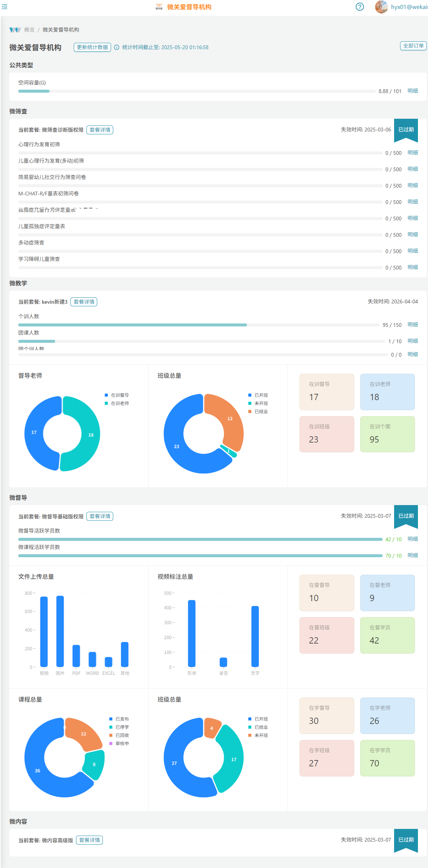Click the user avatar picture
The height and width of the screenshot is (868, 428).
click(x=381, y=7)
